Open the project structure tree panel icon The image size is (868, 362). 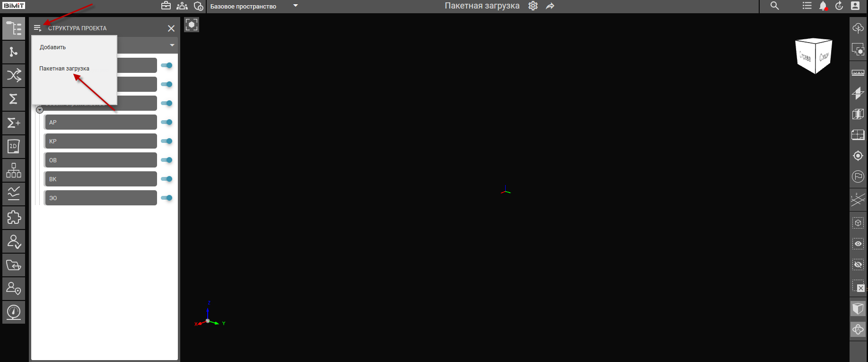[x=14, y=28]
